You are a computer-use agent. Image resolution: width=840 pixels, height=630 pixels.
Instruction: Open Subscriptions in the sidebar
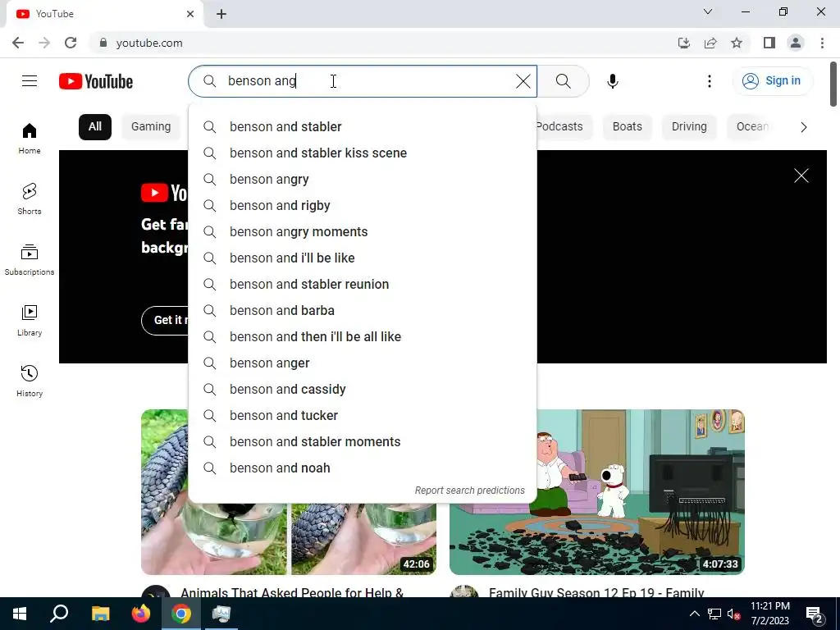point(30,259)
